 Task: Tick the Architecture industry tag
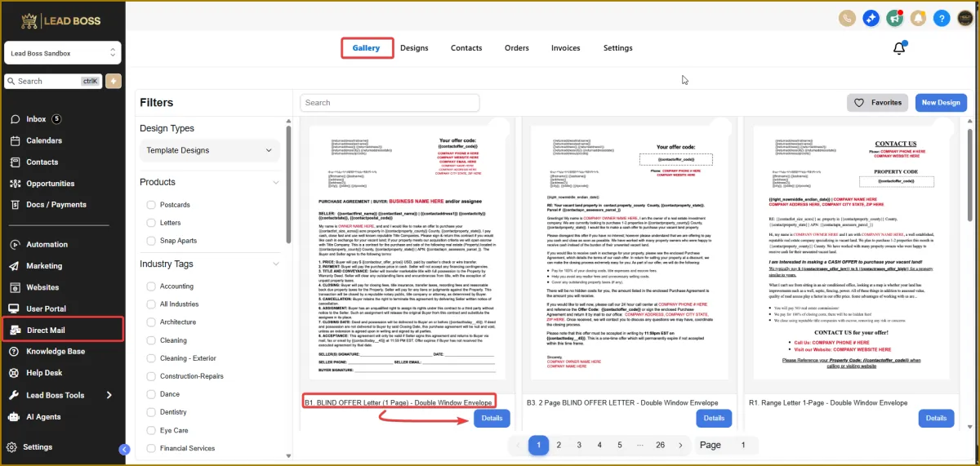tap(151, 322)
